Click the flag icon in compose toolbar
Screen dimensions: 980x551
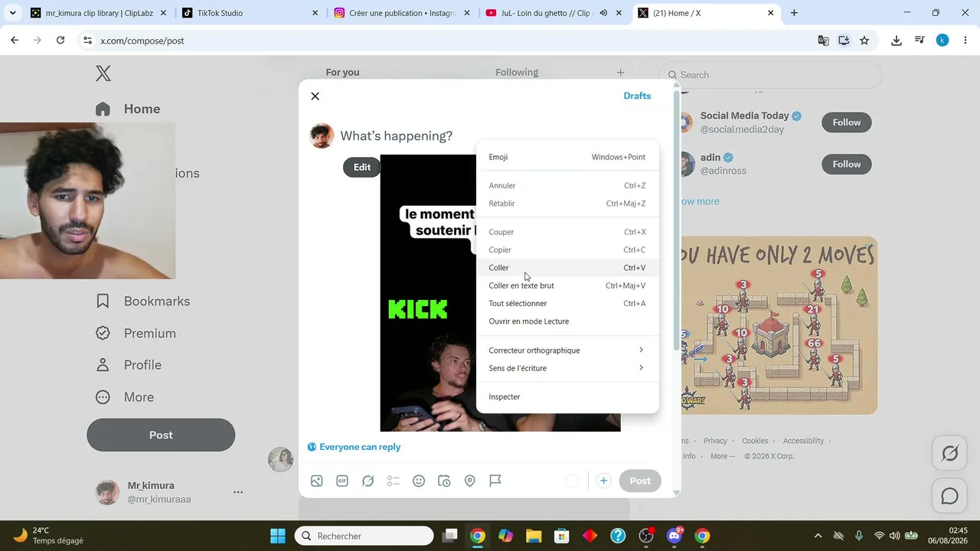[x=495, y=481]
